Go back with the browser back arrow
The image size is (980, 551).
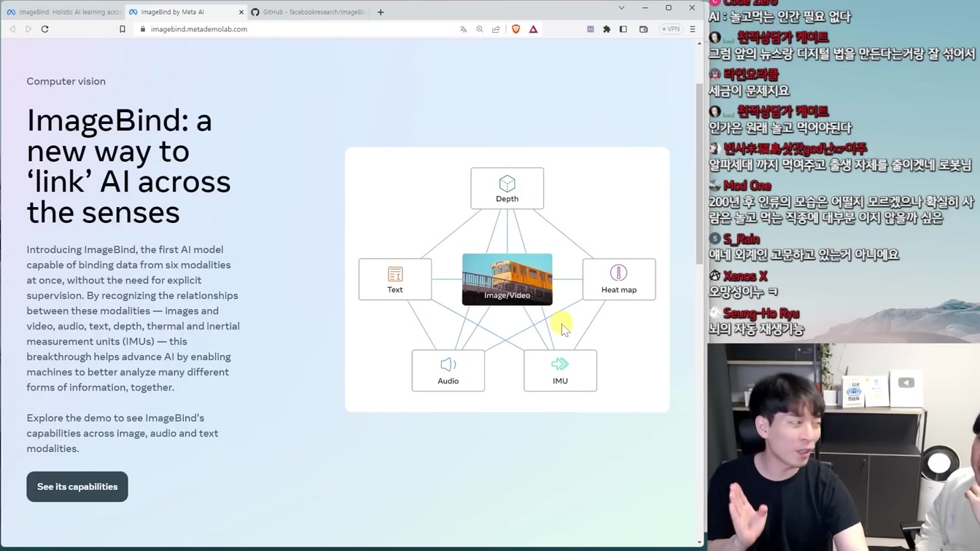coord(12,29)
